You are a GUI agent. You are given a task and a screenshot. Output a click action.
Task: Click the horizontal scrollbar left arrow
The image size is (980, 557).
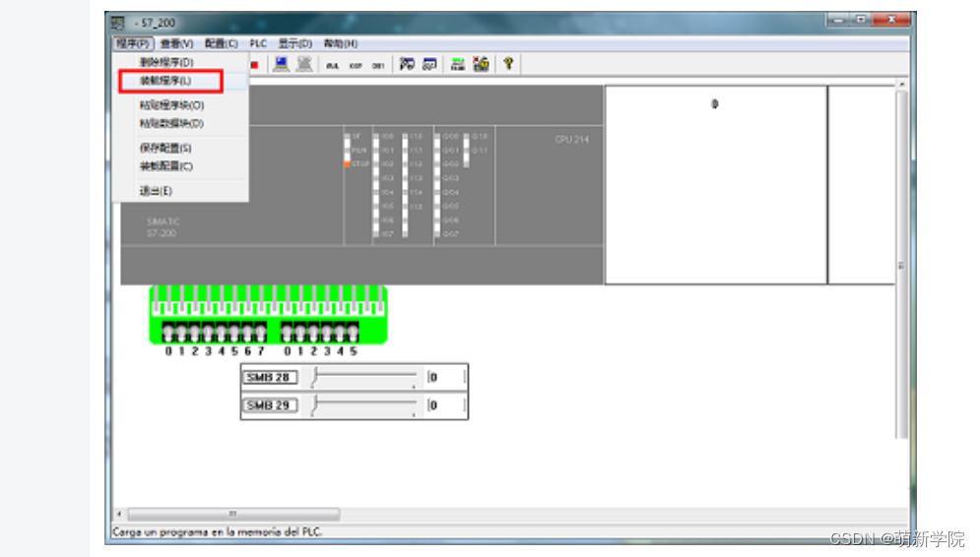tap(119, 514)
